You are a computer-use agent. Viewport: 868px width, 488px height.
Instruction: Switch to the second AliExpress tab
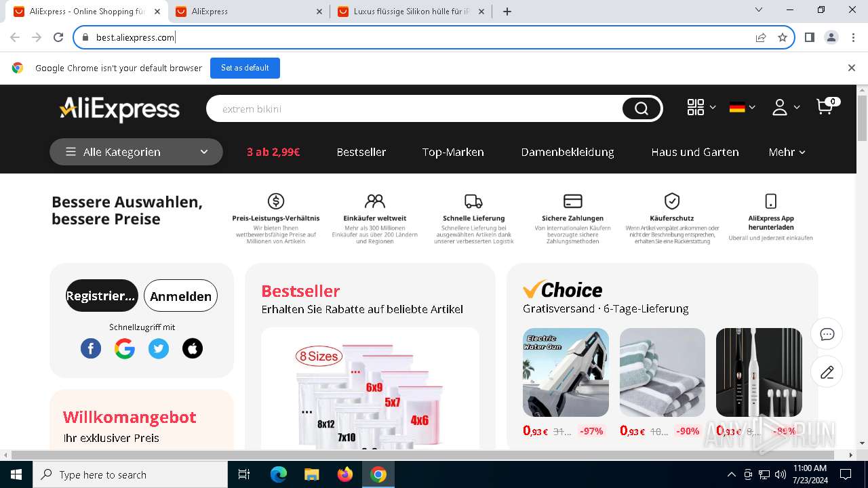(249, 12)
